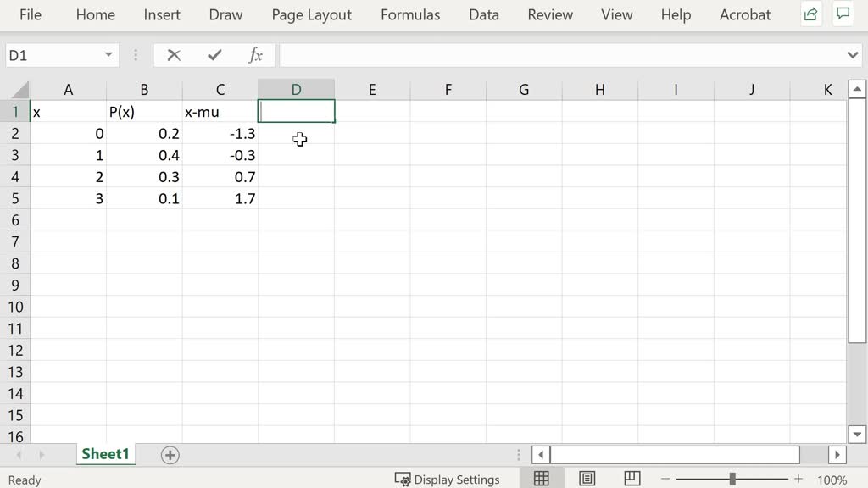Select cell C4 with value 0.7

(x=220, y=176)
